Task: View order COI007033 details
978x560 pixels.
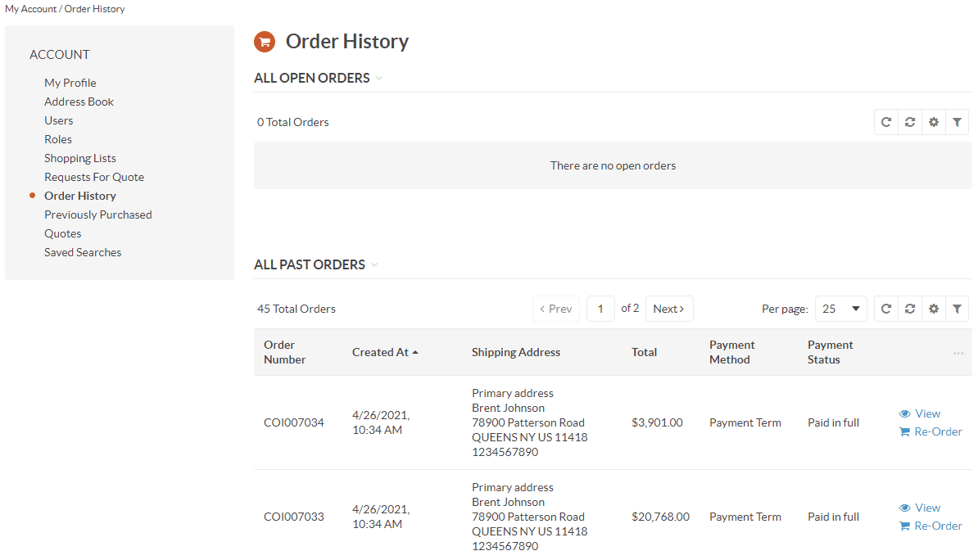Action: click(920, 508)
